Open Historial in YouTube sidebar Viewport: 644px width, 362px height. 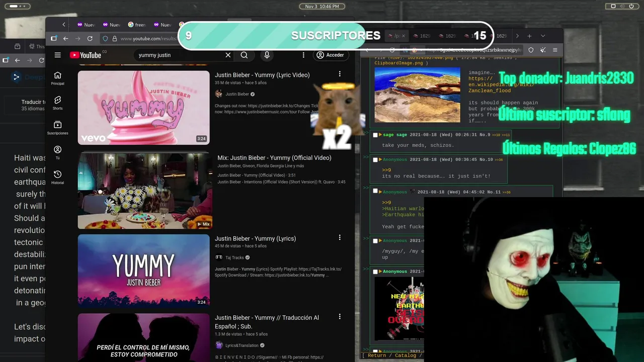tap(57, 177)
